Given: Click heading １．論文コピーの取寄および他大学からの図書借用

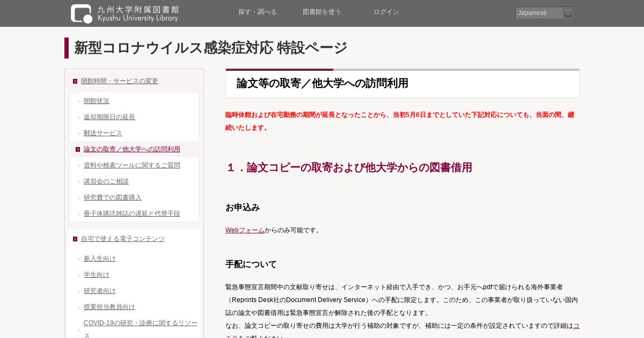Looking at the screenshot, I should point(349,167).
